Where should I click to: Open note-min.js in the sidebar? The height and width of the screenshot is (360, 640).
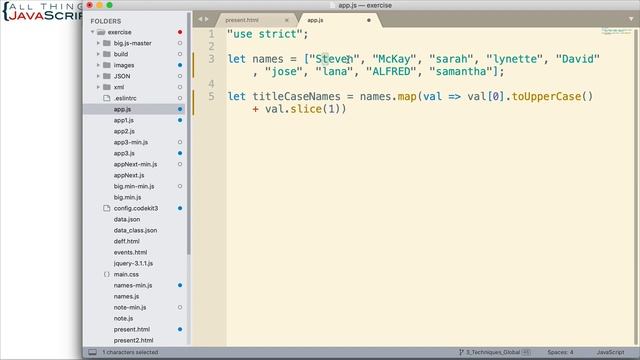[x=130, y=307]
